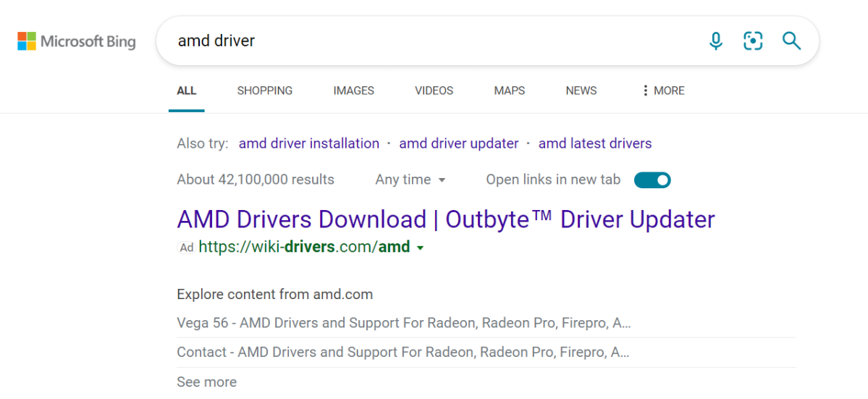Screen dimensions: 868x399
Task: Try 'amd latest drivers' suggestion
Action: (x=595, y=144)
